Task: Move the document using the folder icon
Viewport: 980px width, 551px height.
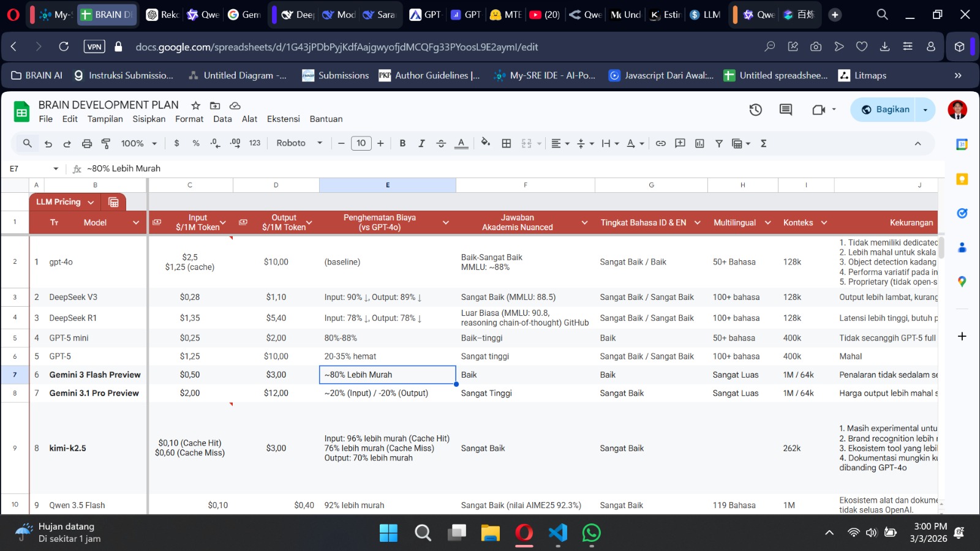Action: point(215,105)
